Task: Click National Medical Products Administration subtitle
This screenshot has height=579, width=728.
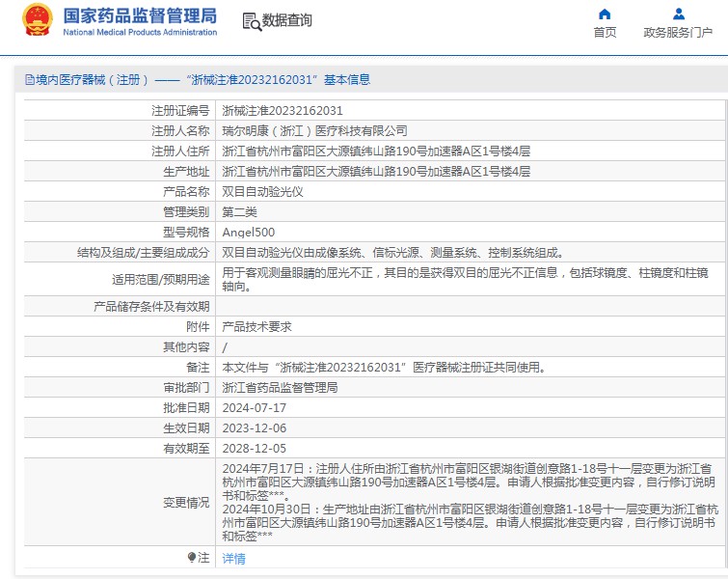Action: 140,33
